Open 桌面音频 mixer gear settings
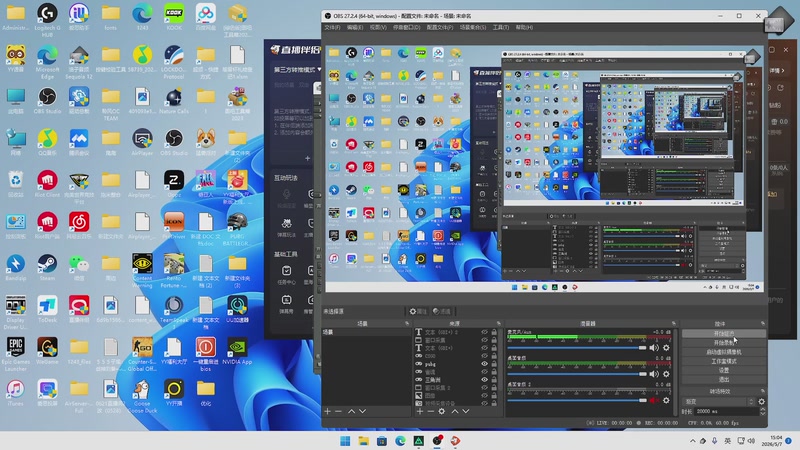 point(666,374)
